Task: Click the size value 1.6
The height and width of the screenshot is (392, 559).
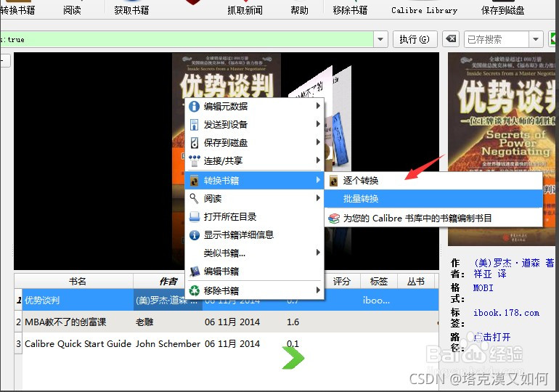Action: point(293,322)
